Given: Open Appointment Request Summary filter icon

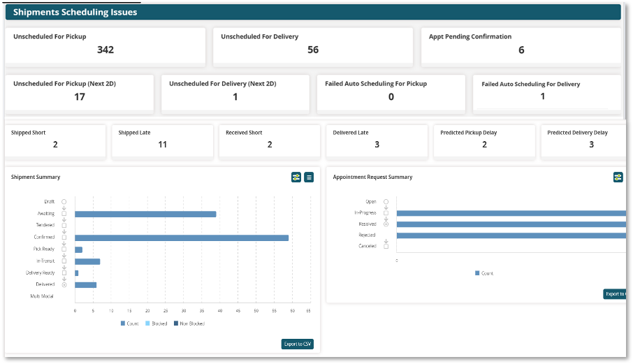Looking at the screenshot, I should (618, 177).
